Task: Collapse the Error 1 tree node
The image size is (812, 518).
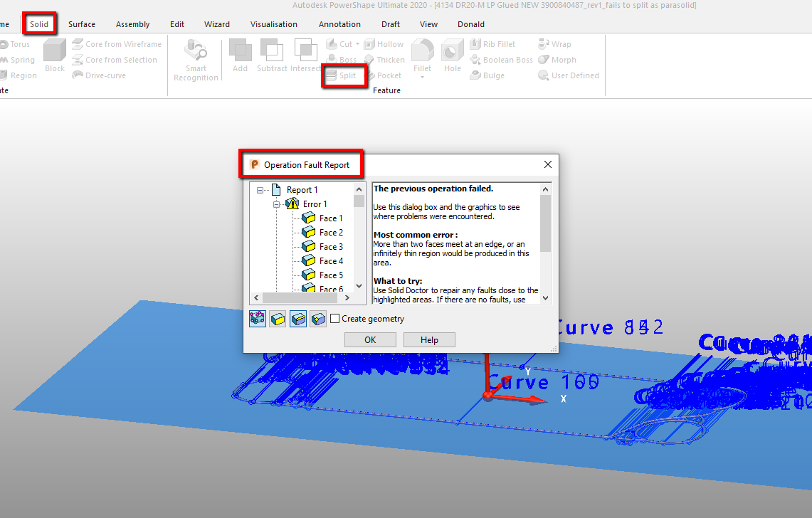Action: [278, 203]
